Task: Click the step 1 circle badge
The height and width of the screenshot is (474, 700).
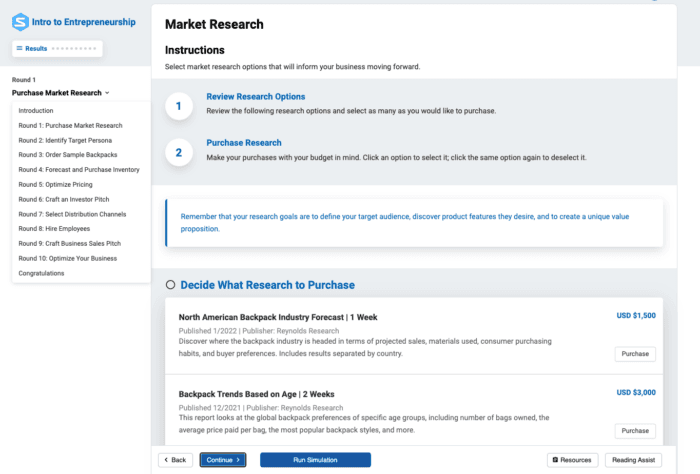Action: (x=179, y=106)
